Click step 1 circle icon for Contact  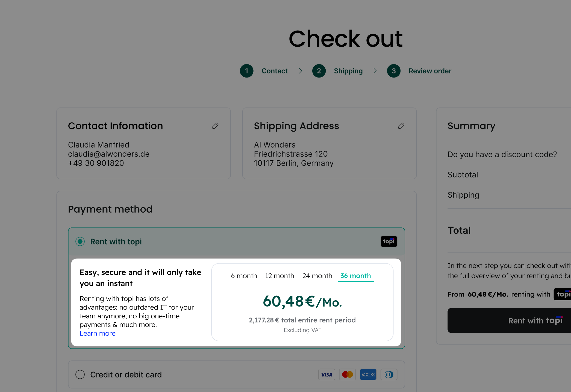(x=246, y=71)
